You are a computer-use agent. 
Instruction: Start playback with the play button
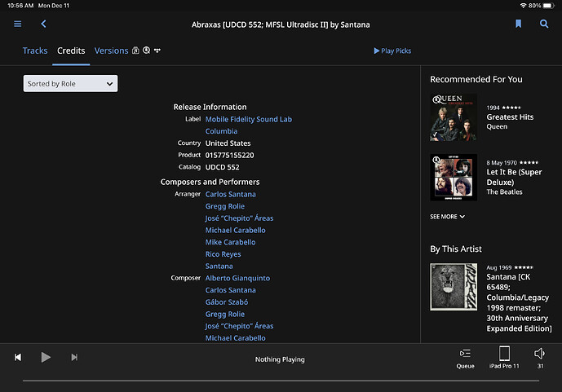(46, 357)
